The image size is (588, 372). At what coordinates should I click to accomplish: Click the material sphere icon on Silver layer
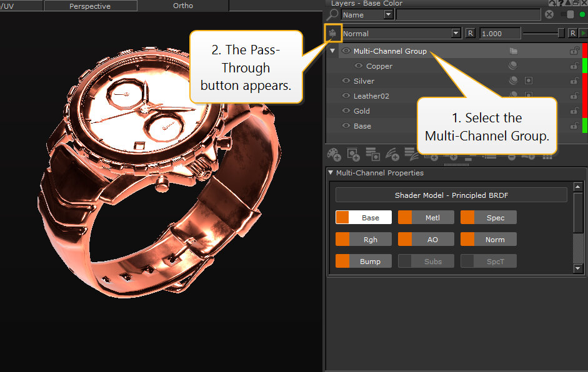pos(513,81)
